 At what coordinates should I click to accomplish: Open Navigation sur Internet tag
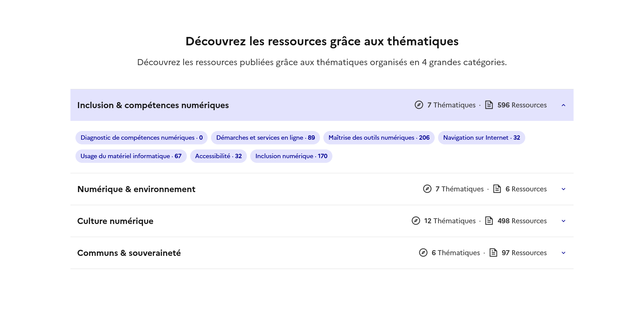[481, 138]
